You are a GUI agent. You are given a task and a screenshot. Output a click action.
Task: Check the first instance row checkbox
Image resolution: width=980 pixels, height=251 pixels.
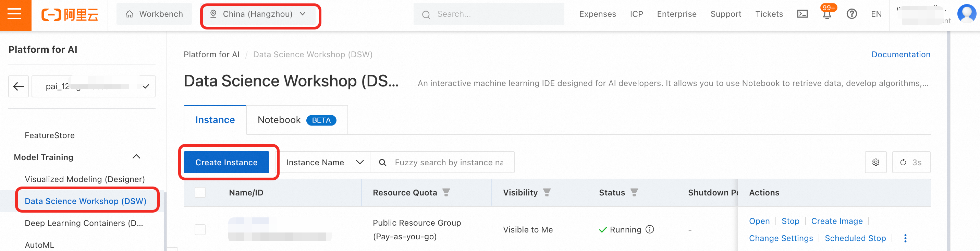tap(200, 229)
